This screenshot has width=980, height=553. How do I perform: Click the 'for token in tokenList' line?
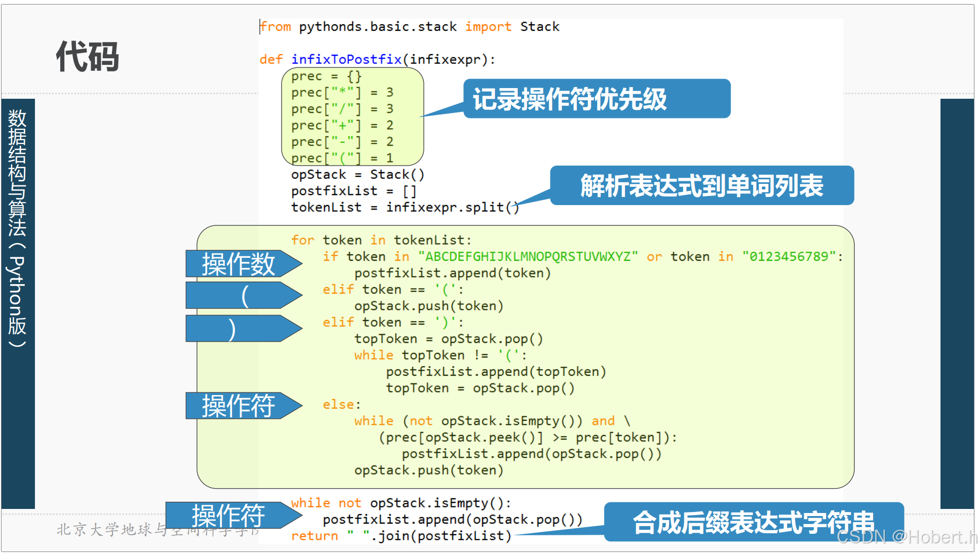[x=381, y=240]
